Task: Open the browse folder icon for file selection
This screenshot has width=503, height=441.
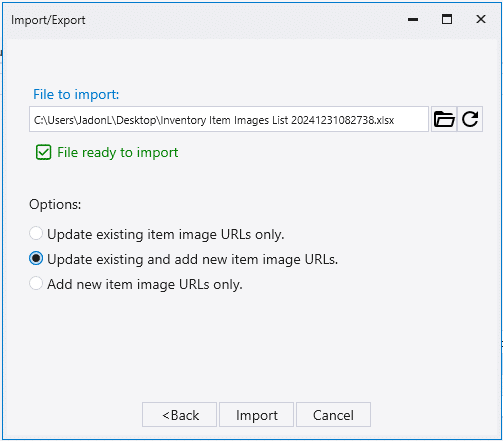Action: click(x=444, y=119)
